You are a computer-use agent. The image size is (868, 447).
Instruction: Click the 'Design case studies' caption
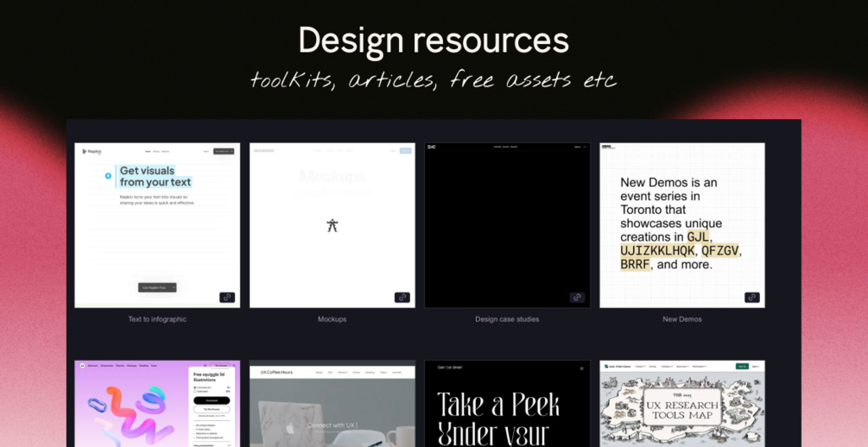coord(507,319)
